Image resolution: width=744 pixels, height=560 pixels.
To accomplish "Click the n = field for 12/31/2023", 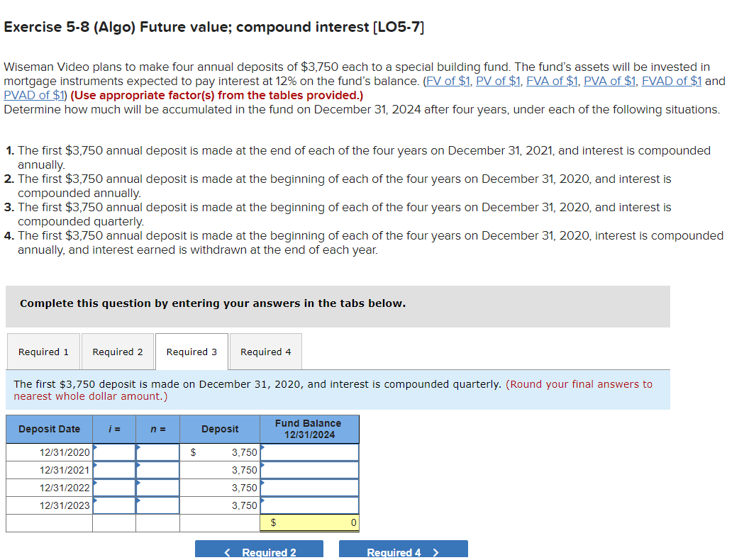I will (157, 505).
